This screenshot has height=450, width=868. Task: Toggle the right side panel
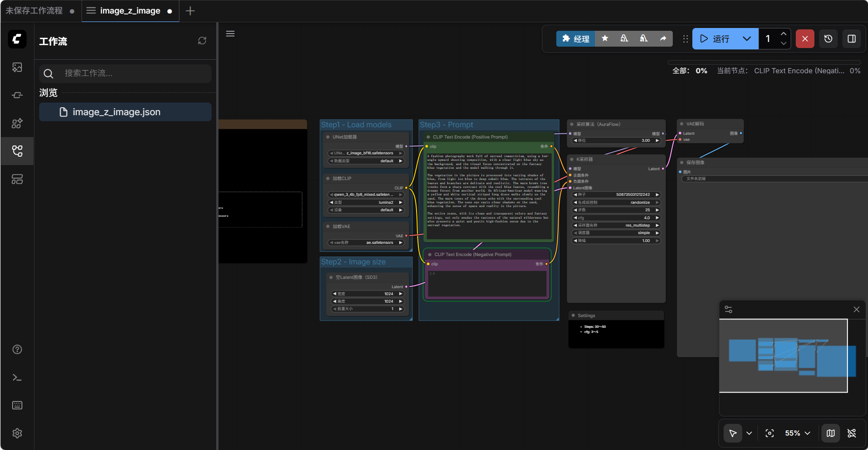click(x=852, y=39)
